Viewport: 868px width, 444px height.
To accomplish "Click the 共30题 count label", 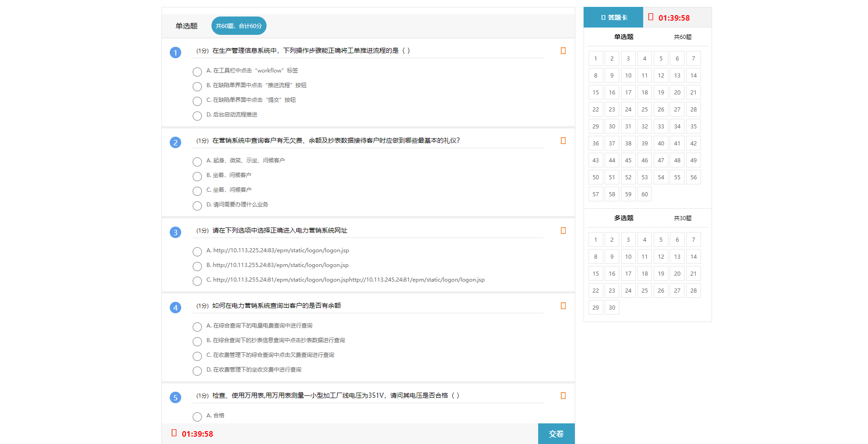I will pyautogui.click(x=683, y=218).
